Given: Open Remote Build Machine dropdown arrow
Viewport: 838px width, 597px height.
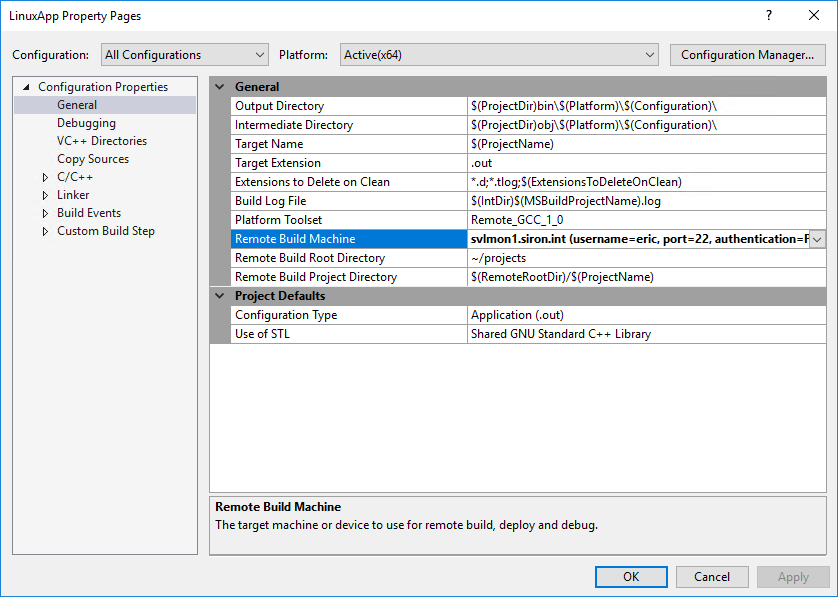Looking at the screenshot, I should click(817, 239).
